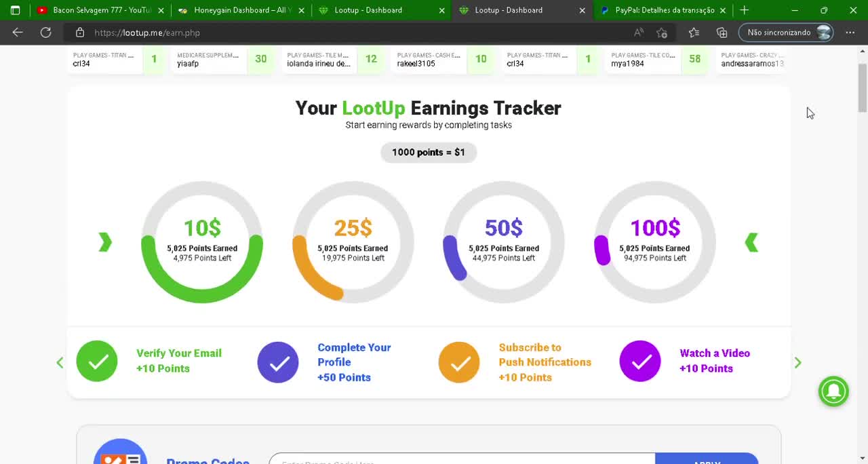Click the green Verify Your Email checkmark icon

click(97, 361)
